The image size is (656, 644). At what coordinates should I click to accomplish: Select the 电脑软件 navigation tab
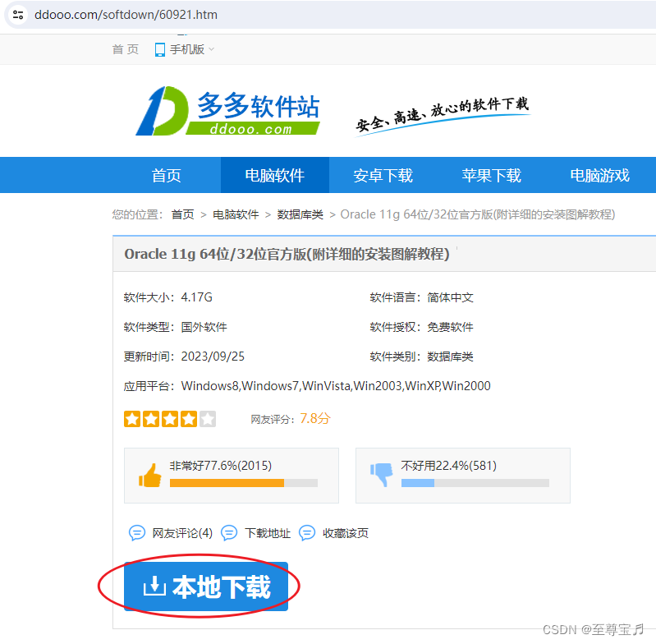[x=275, y=175]
